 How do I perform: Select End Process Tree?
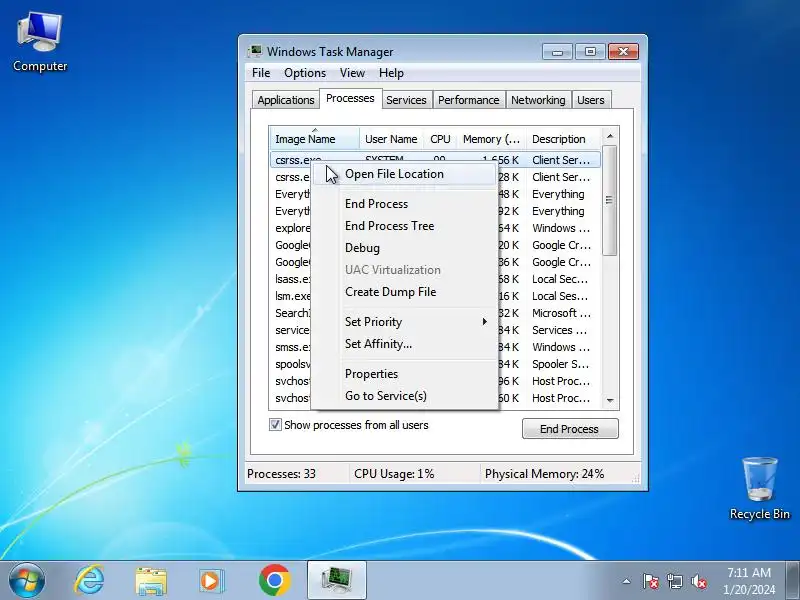(x=404, y=226)
